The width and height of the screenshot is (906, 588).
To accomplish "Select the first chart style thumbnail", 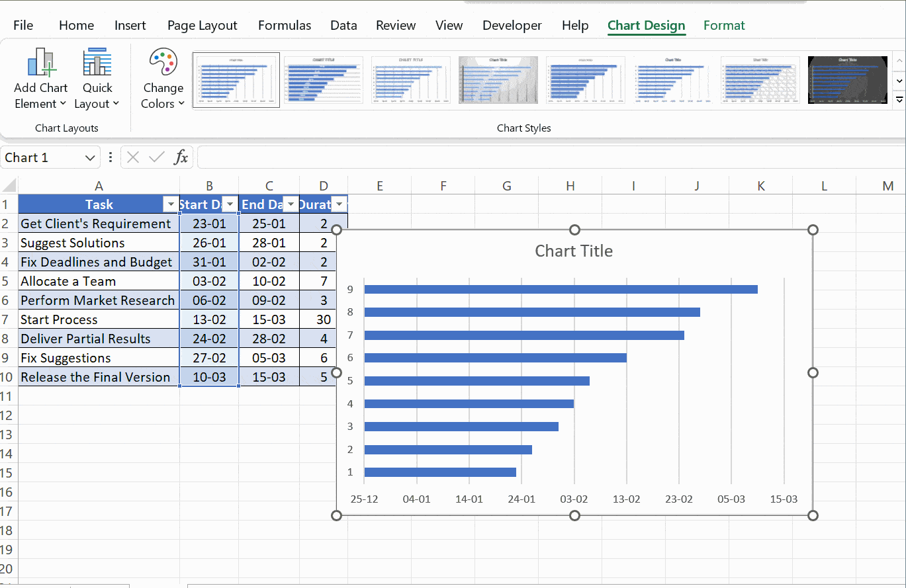I will click(236, 80).
